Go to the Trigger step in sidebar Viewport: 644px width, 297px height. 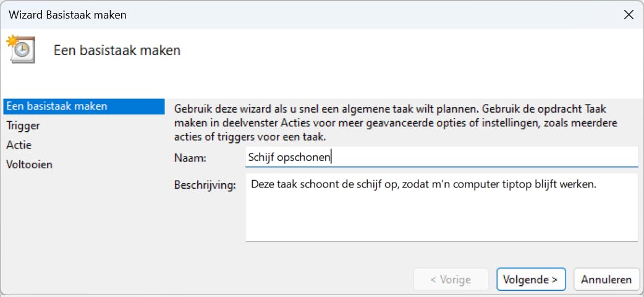tap(23, 126)
